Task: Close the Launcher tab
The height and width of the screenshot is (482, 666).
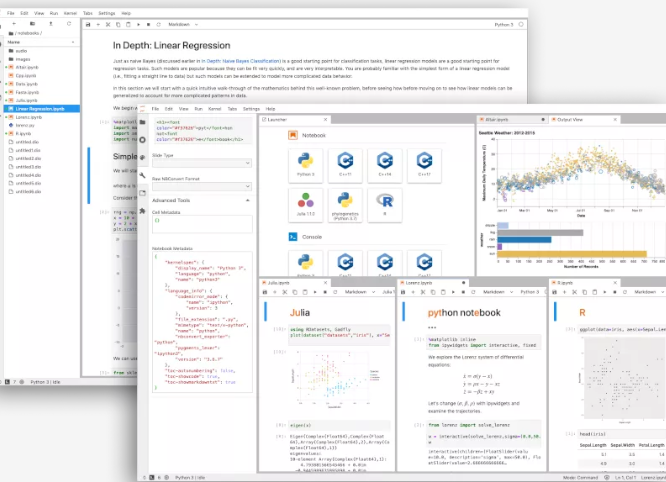Action: click(326, 119)
